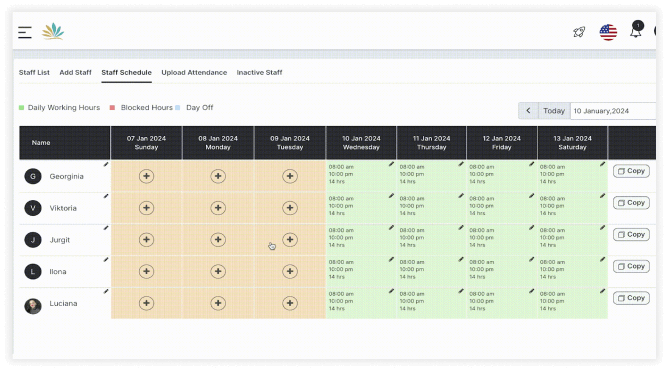Open notifications bell
The width and height of the screenshot is (668, 371).
636,31
